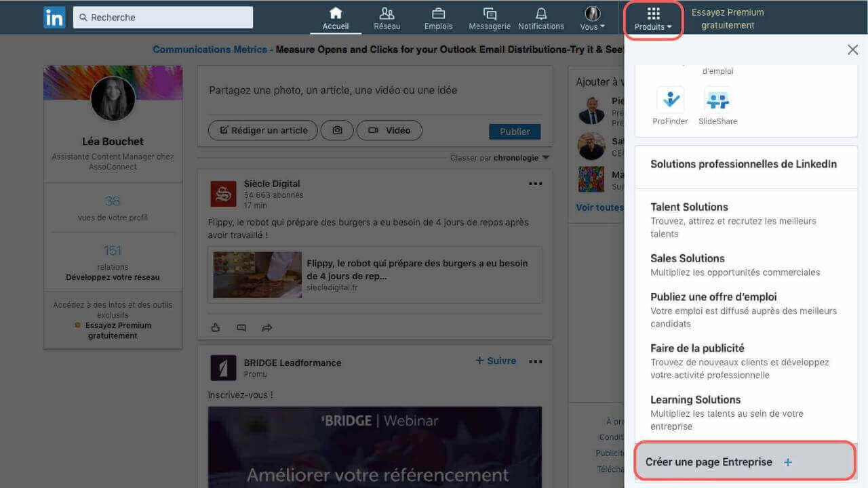Open the Produits dropdown
Screen dimensions: 868x488
click(x=652, y=17)
